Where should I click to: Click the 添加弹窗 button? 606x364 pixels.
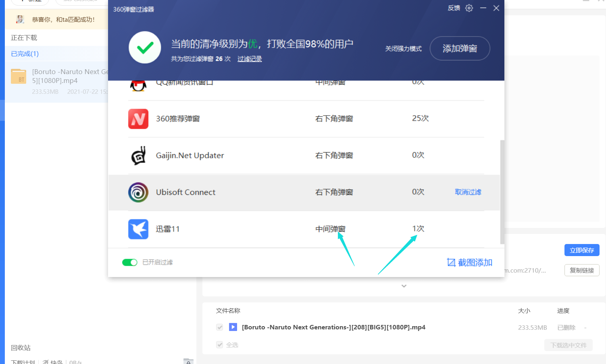point(460,48)
